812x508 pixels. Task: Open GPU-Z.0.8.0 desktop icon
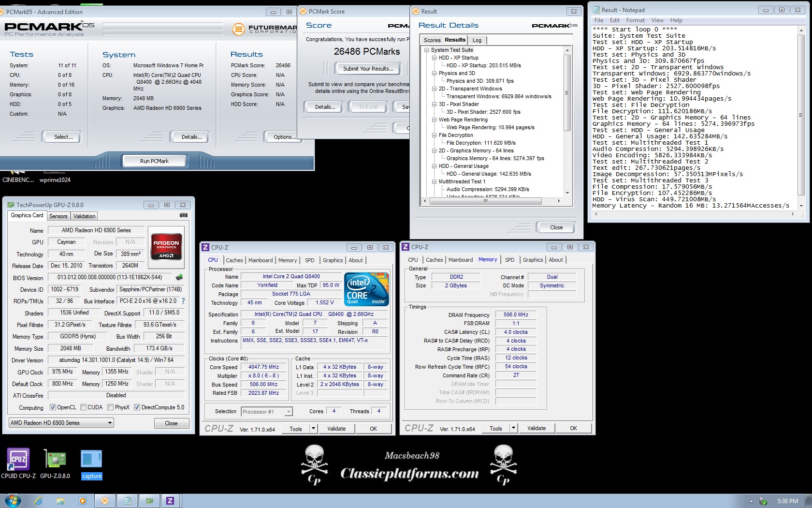[x=55, y=463]
